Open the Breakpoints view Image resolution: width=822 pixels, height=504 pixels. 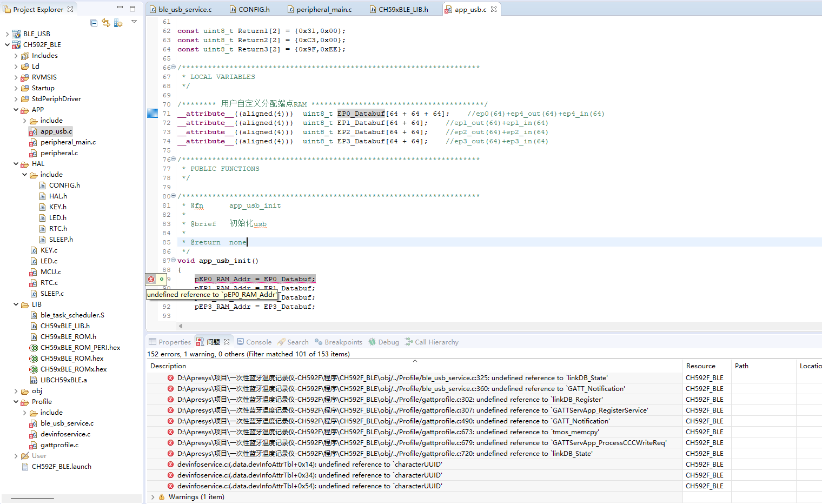(343, 342)
